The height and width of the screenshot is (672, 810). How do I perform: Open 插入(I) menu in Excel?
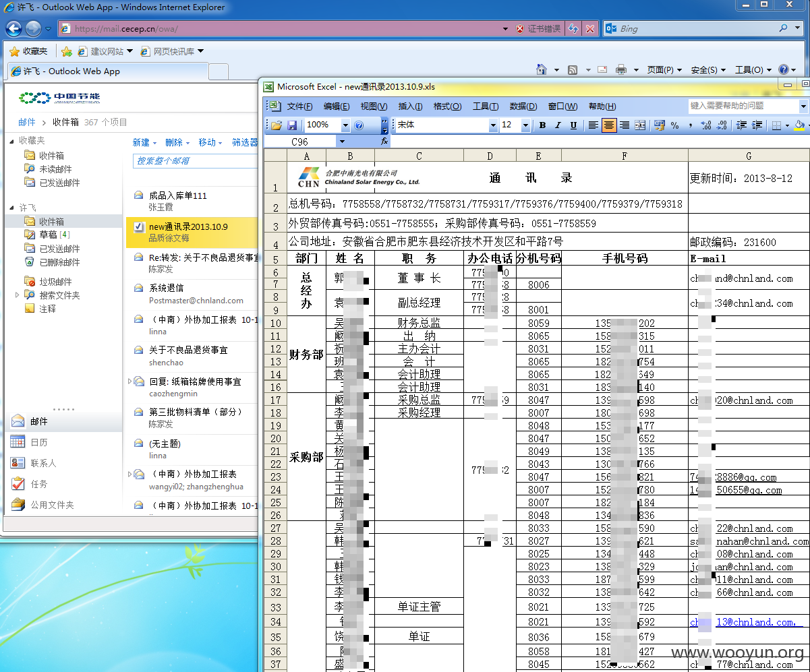click(x=410, y=106)
